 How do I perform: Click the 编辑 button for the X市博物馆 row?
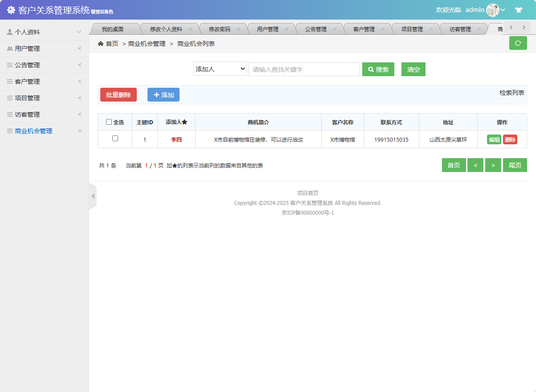(494, 139)
